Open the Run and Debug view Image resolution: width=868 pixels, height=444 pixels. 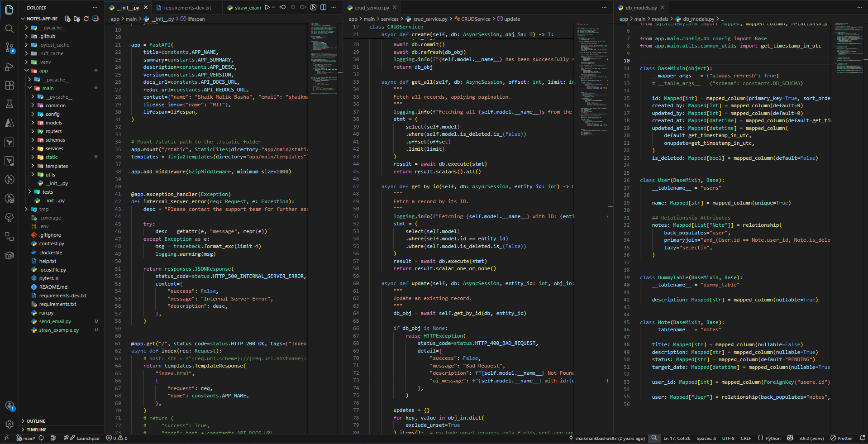point(9,67)
